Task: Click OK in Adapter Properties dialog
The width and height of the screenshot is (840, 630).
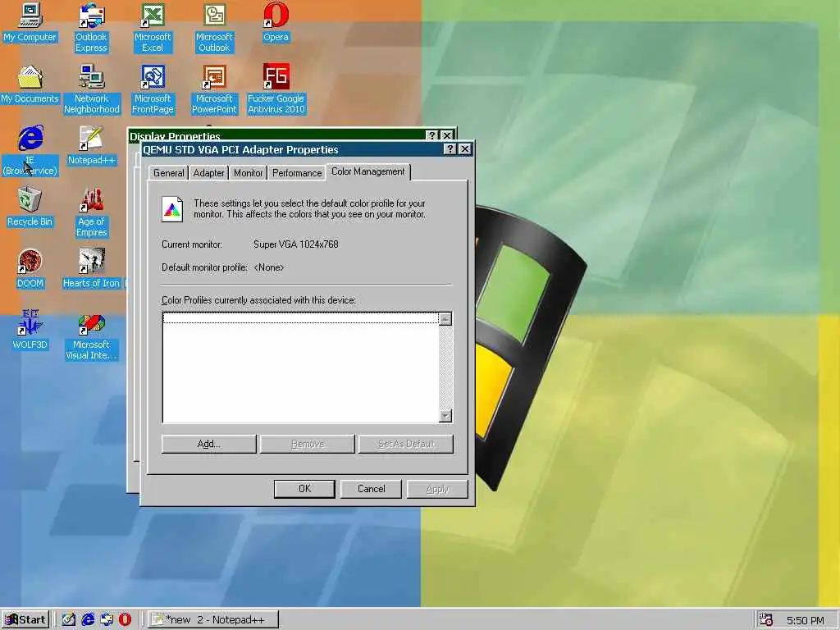Action: click(304, 489)
